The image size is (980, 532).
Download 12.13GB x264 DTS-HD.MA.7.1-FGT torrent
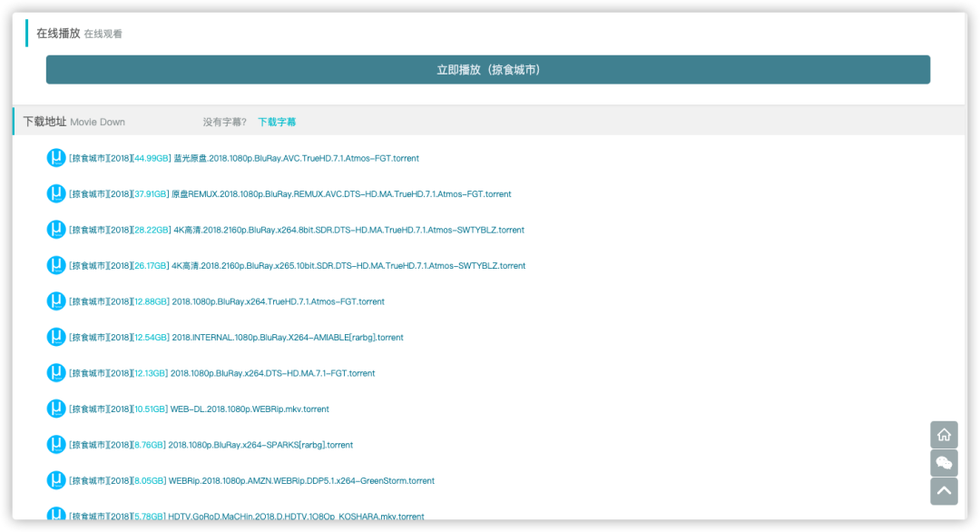[x=222, y=373]
